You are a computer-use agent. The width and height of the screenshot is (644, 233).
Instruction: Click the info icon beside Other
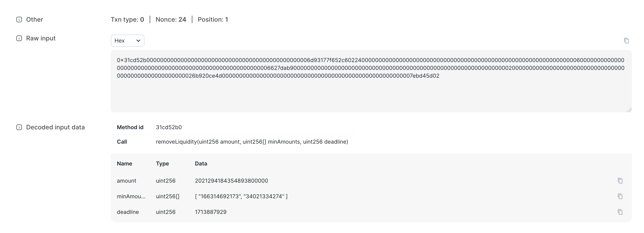(x=19, y=20)
